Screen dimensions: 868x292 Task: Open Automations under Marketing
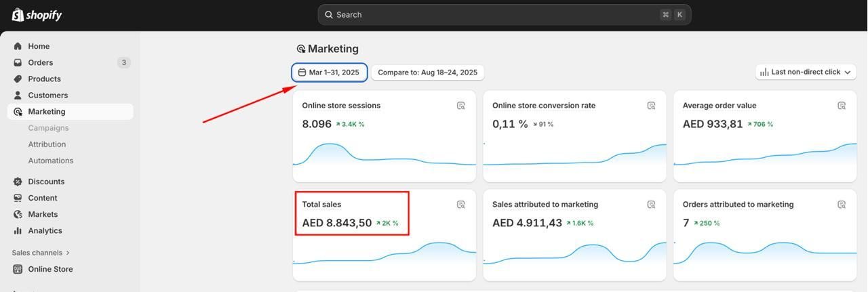[x=51, y=161]
